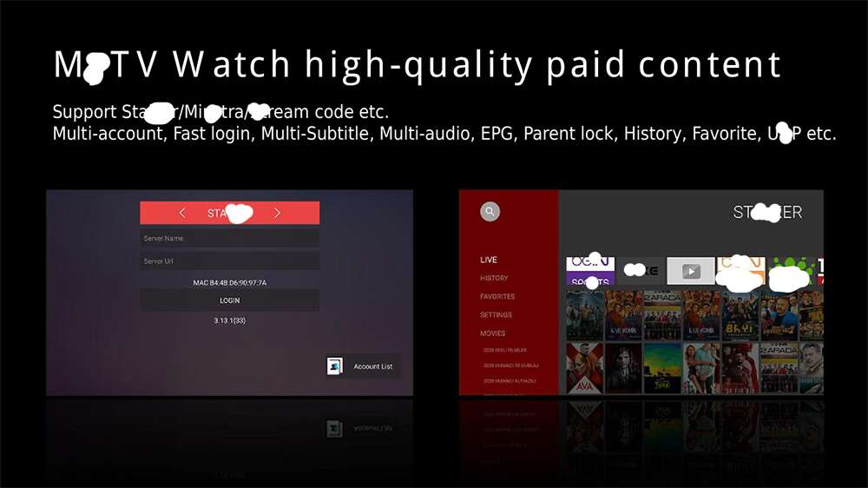Viewport: 868px width, 488px height.
Task: Open the green paw-print channel tile
Action: pyautogui.click(x=792, y=271)
